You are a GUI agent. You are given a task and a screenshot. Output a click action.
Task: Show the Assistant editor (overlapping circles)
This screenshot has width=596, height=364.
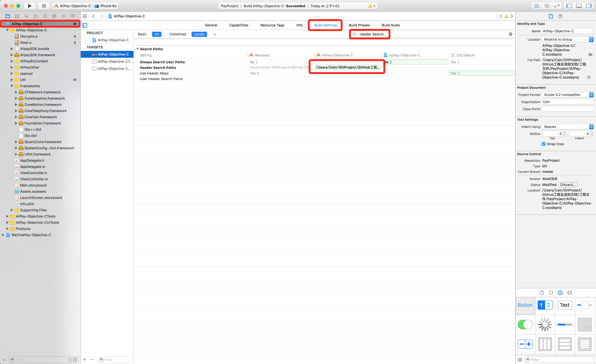547,6
